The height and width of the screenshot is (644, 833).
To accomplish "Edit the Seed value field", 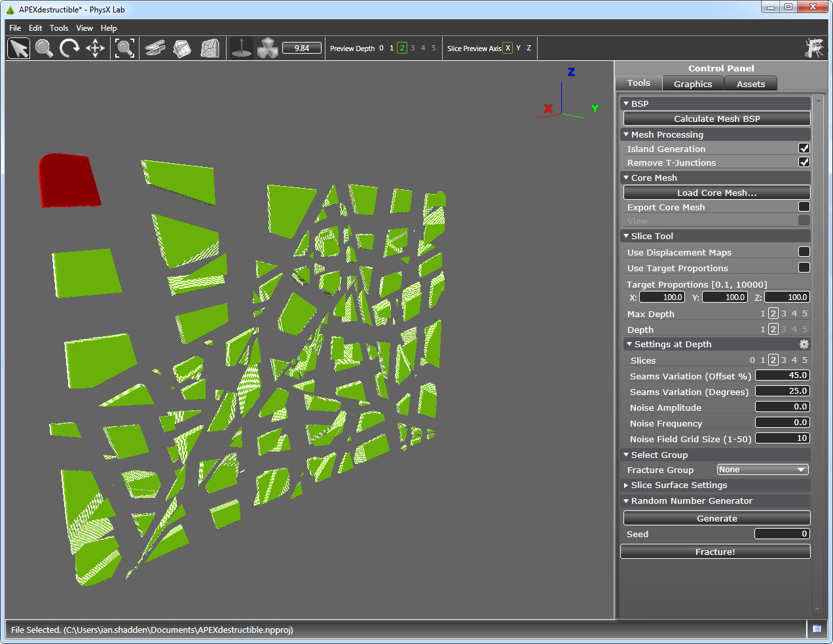I will 782,533.
